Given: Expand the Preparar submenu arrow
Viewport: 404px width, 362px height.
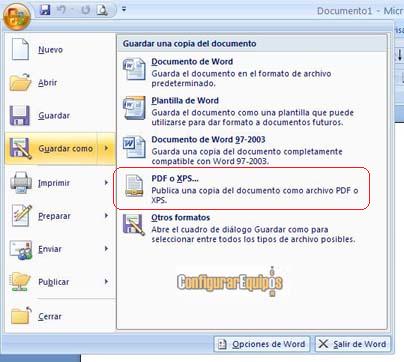Looking at the screenshot, I should [106, 216].
